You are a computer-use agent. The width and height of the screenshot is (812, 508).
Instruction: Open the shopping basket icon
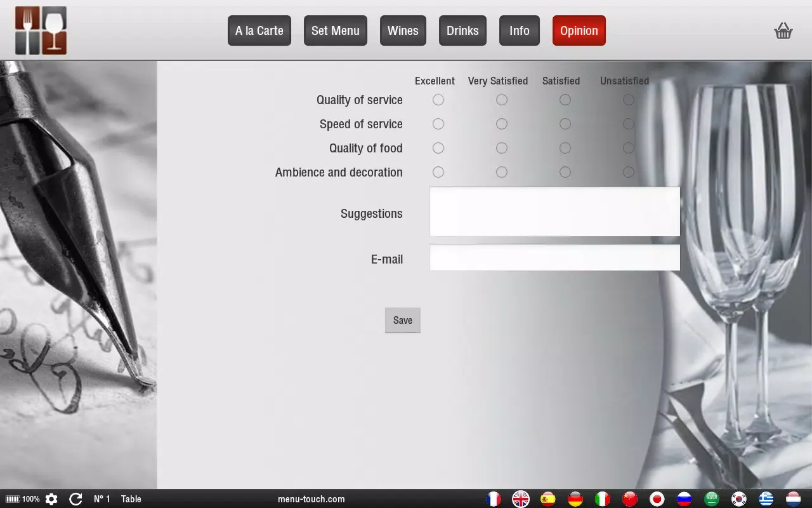point(783,30)
